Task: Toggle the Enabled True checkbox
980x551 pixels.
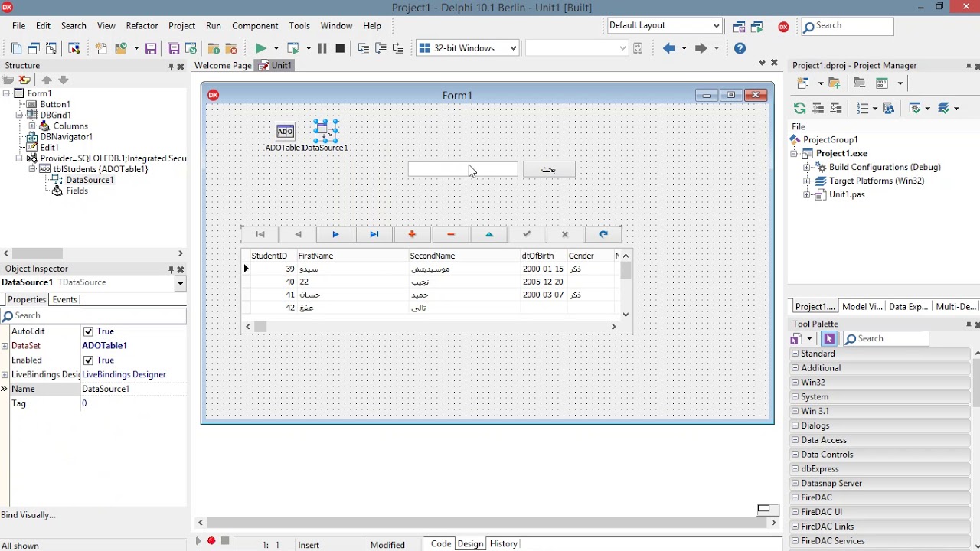Action: pyautogui.click(x=88, y=360)
